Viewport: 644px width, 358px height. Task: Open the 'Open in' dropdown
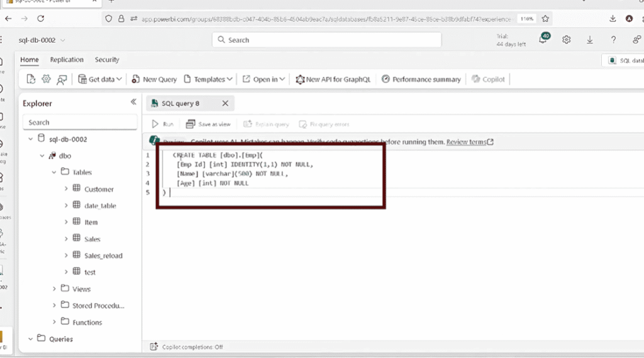(x=264, y=79)
